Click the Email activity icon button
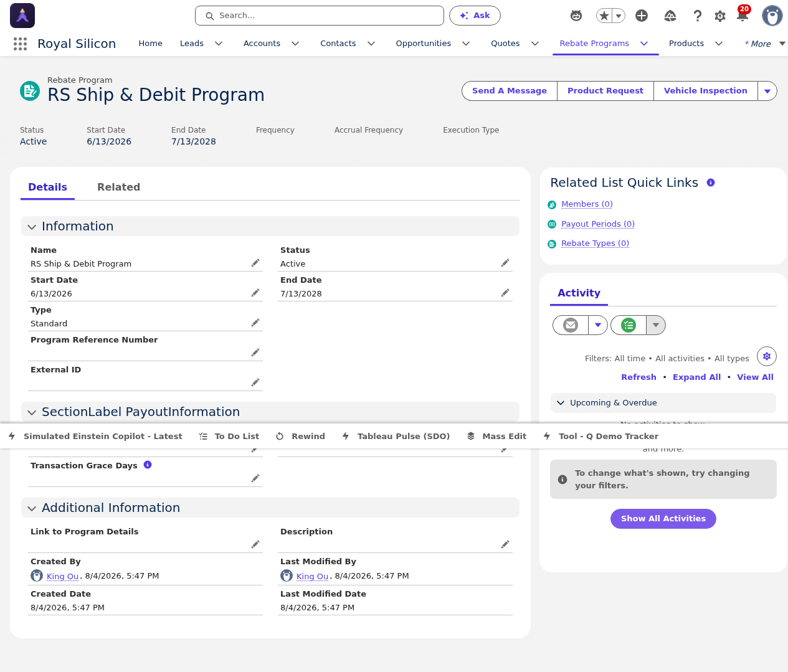The width and height of the screenshot is (788, 672). pyautogui.click(x=571, y=325)
